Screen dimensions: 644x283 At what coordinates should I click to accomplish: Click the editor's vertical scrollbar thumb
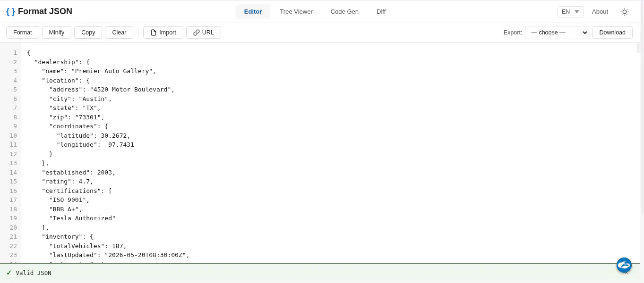638,48
